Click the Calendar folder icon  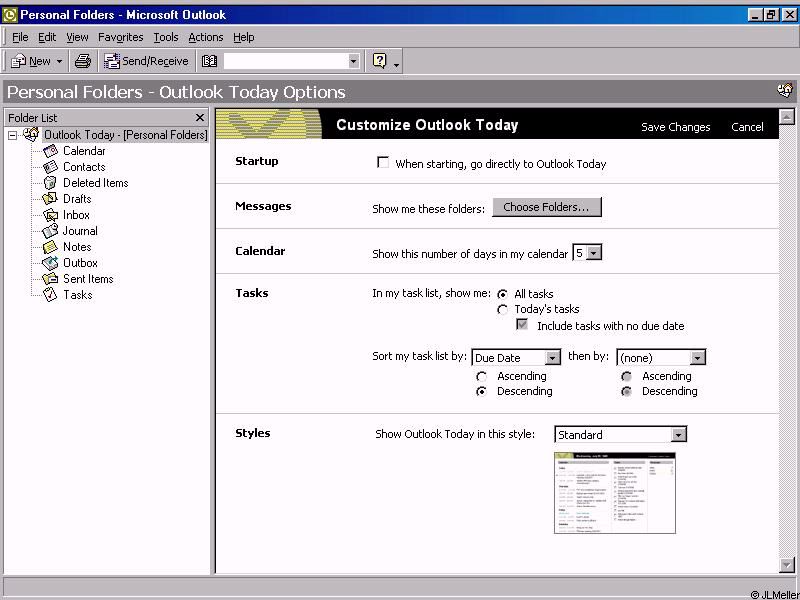(51, 151)
